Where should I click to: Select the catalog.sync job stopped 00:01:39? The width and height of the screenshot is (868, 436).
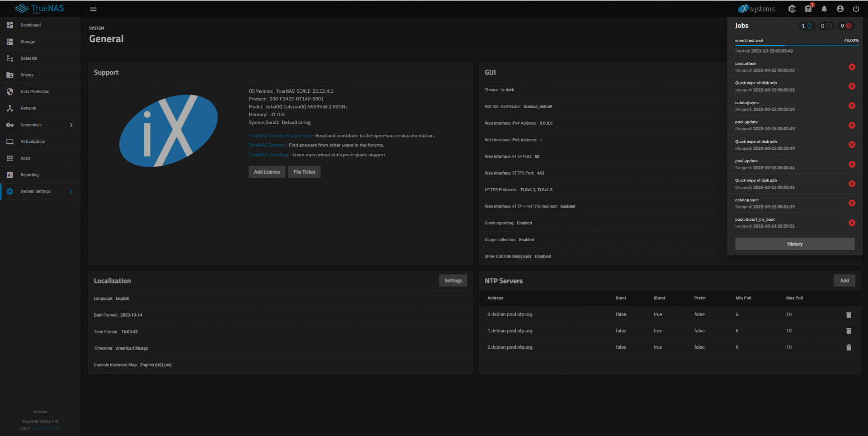pyautogui.click(x=794, y=203)
